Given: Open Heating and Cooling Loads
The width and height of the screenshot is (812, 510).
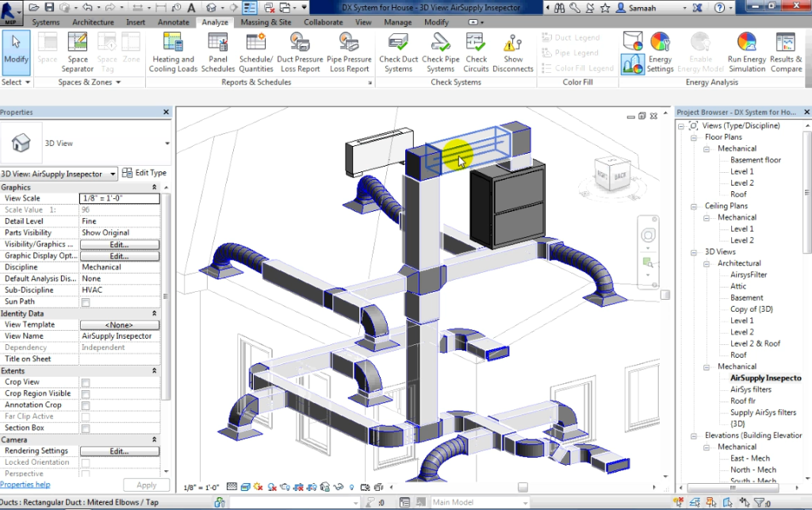Looking at the screenshot, I should [x=173, y=53].
